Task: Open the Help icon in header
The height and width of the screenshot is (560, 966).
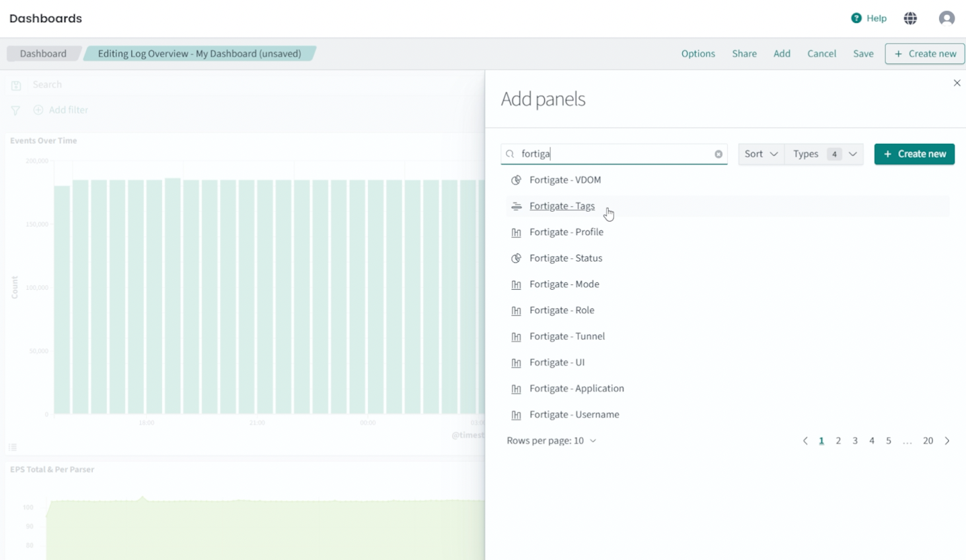Action: tap(856, 18)
